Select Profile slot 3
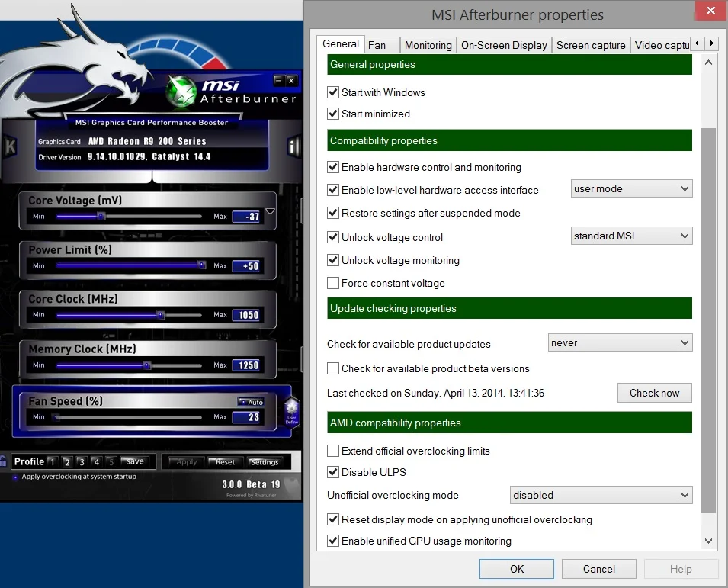The height and width of the screenshot is (588, 728). pos(82,461)
